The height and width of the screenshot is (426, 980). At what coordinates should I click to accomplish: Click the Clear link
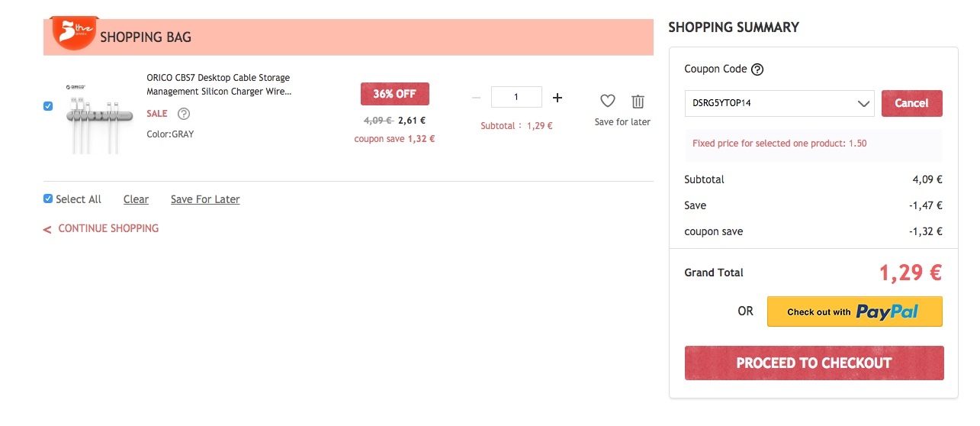pyautogui.click(x=136, y=199)
